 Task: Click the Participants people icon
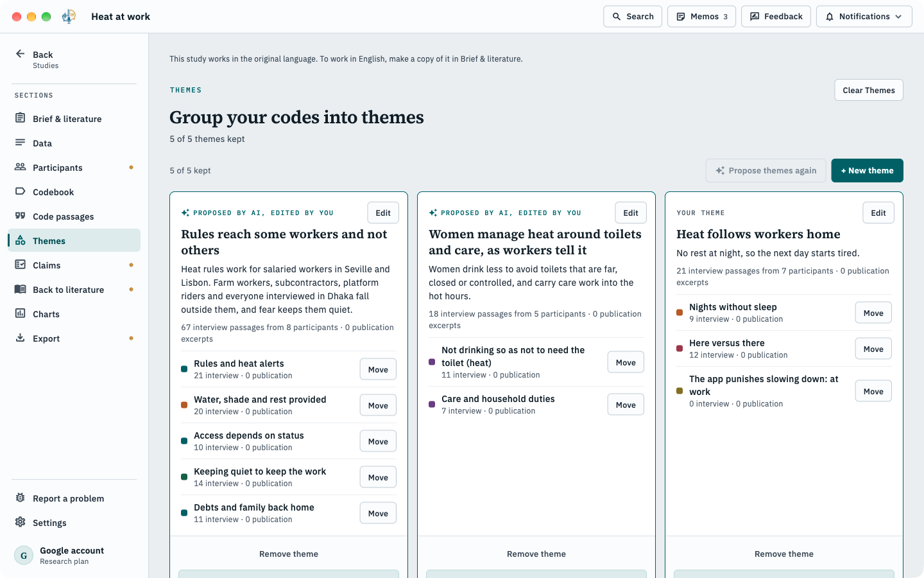click(20, 167)
